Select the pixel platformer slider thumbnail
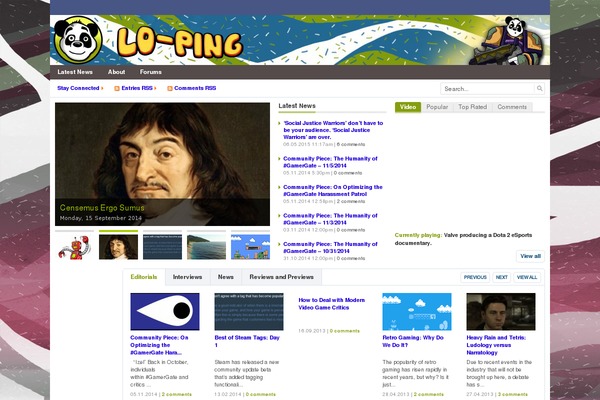Viewport: 600px width, 400px height. click(250, 247)
